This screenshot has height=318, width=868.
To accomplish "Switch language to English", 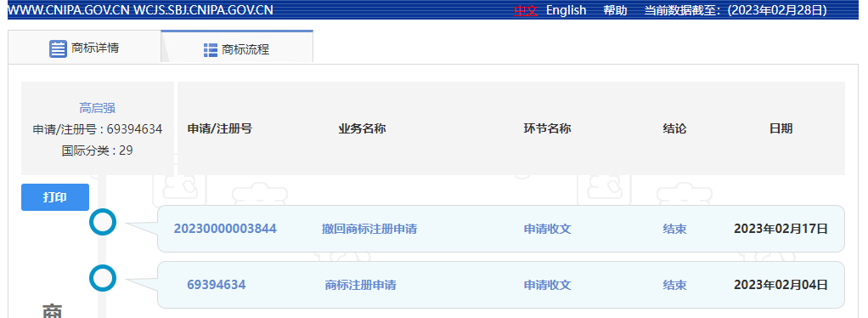I will pos(566,10).
